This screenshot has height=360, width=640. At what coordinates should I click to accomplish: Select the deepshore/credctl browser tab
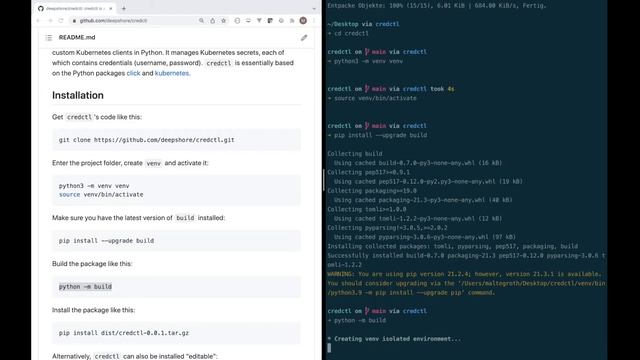tap(76, 8)
